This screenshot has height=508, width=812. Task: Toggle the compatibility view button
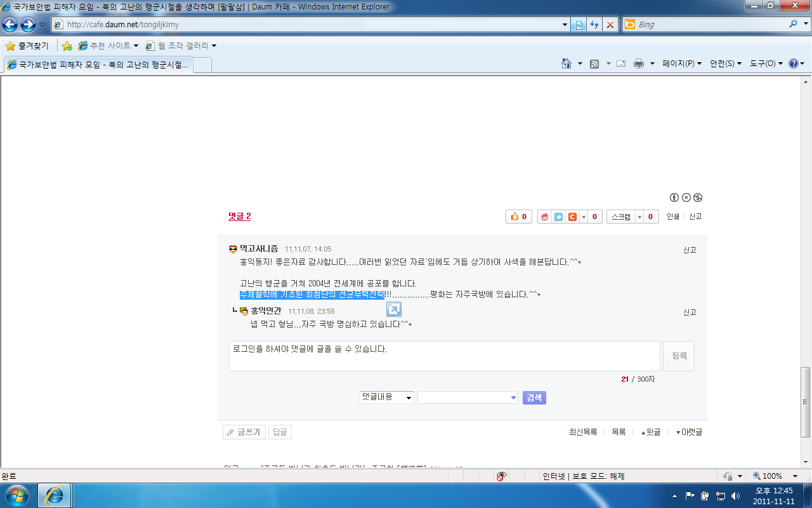pos(579,25)
